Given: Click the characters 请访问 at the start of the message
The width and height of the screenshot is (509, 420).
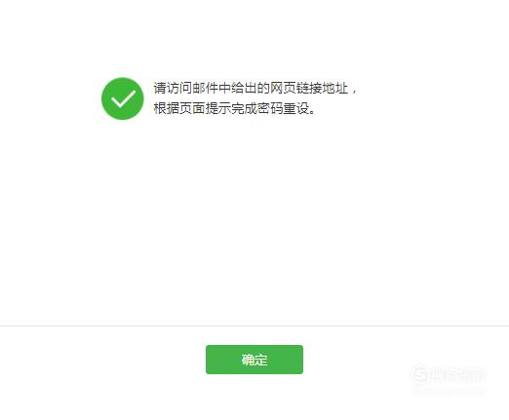Looking at the screenshot, I should [173, 88].
